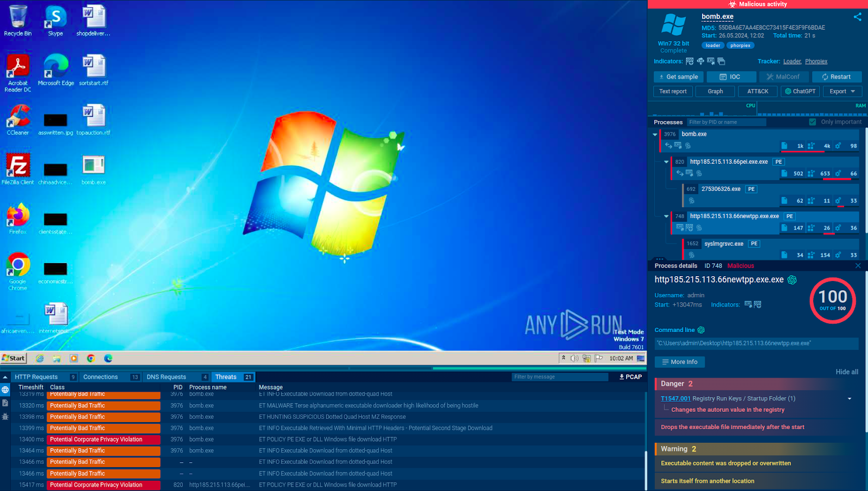Viewport: 868px width, 491px height.
Task: Click the ChatGPT summary button
Action: click(x=800, y=91)
